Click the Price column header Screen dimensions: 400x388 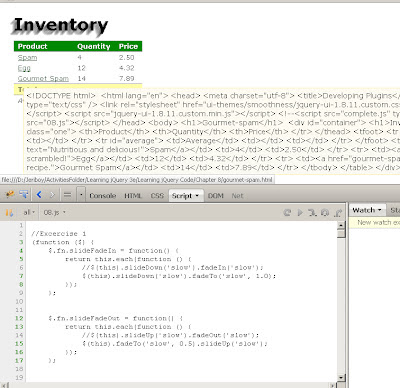click(128, 46)
